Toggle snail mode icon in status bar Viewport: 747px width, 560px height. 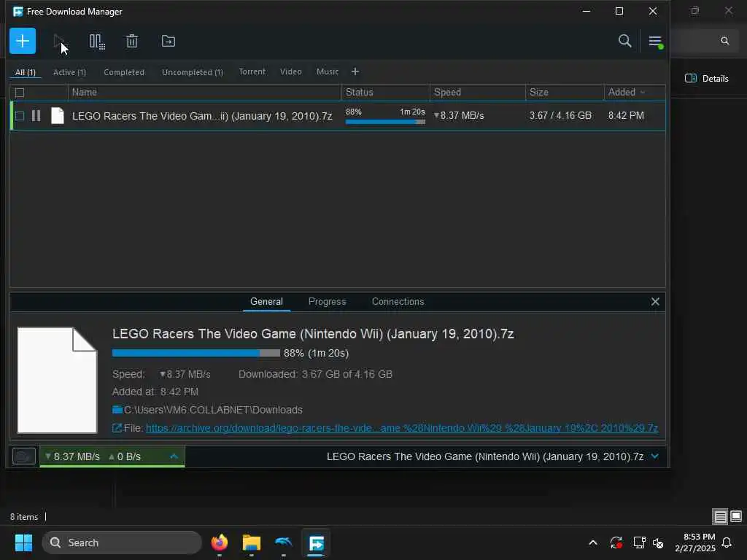point(24,456)
